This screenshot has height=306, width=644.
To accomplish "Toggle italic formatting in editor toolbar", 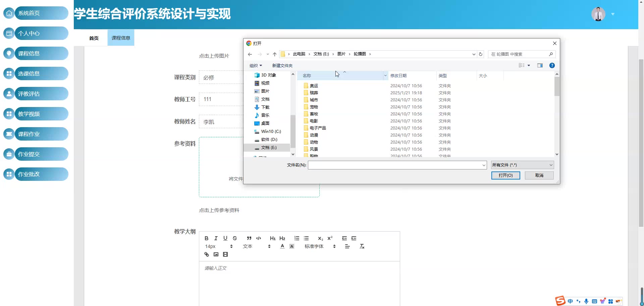I will pos(216,238).
